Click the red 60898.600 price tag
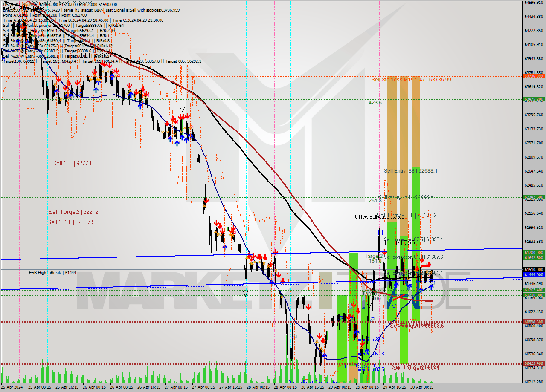546x392 pixels. click(x=533, y=322)
